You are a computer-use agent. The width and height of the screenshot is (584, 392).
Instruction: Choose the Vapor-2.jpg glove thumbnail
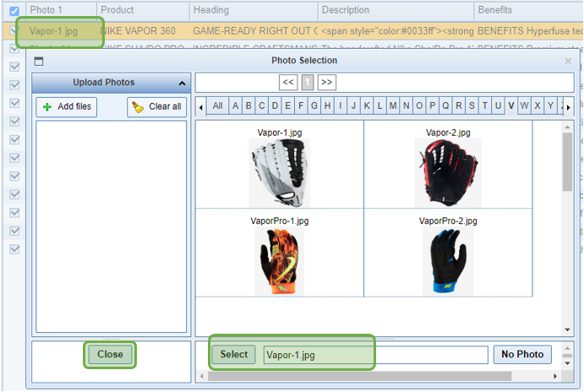click(x=448, y=172)
